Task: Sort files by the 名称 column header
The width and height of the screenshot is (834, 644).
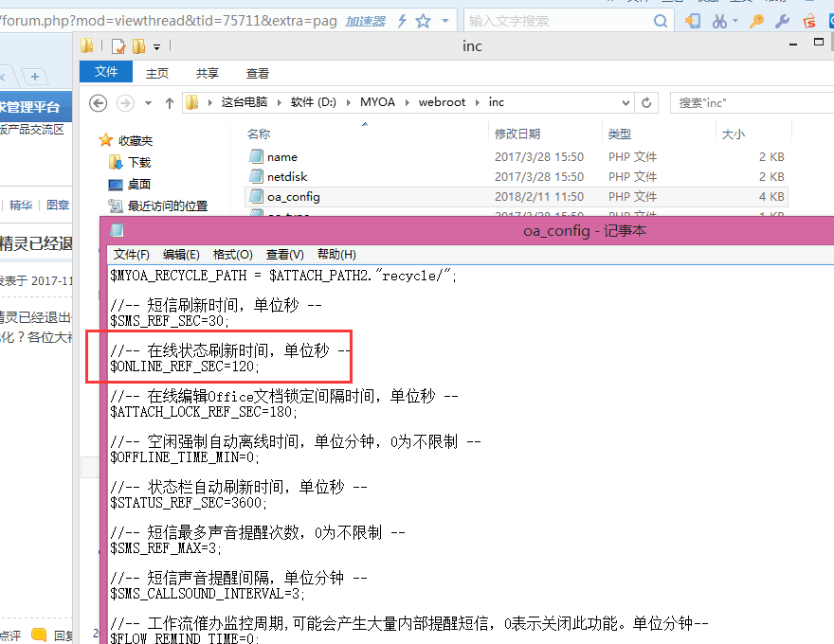Action: (259, 134)
